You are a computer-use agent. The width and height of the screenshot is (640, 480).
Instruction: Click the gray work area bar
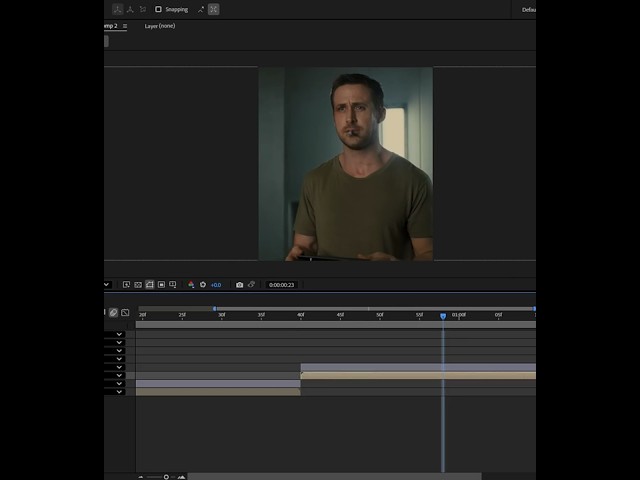click(x=336, y=324)
